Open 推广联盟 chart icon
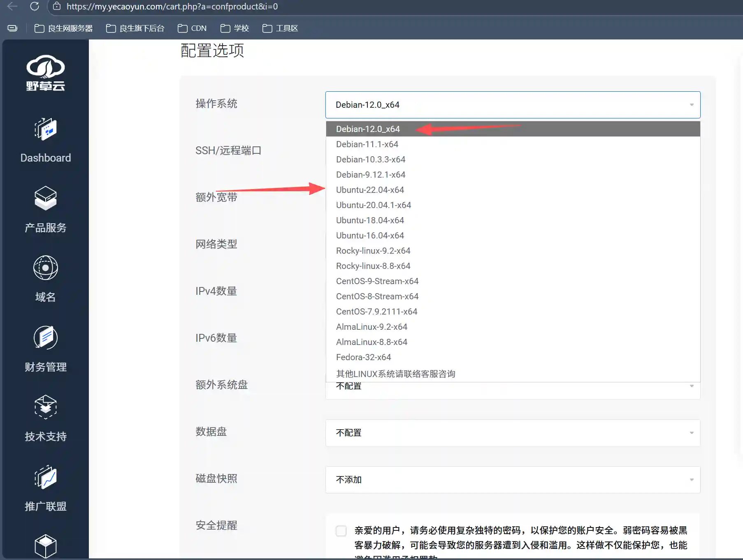This screenshot has width=743, height=560. pos(46,477)
